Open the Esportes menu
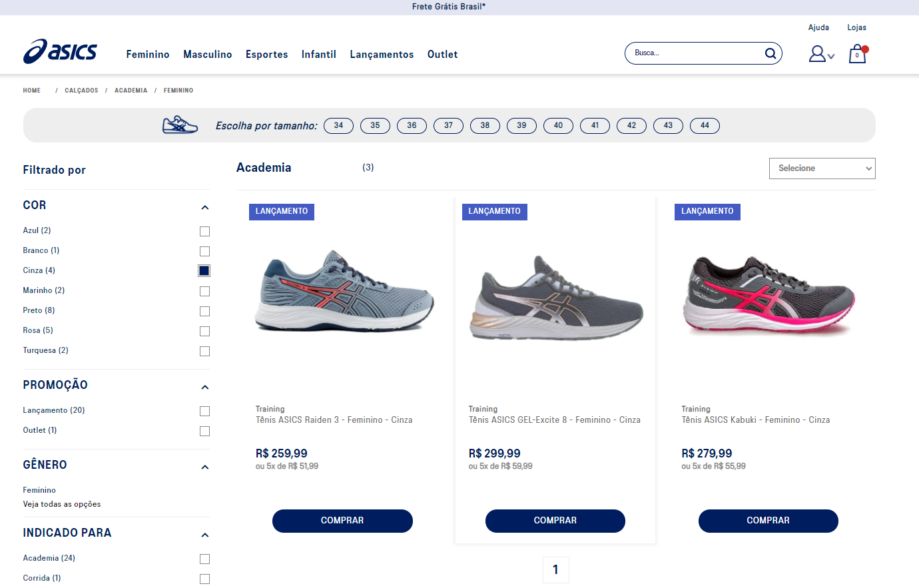The width and height of the screenshot is (919, 588). [267, 55]
